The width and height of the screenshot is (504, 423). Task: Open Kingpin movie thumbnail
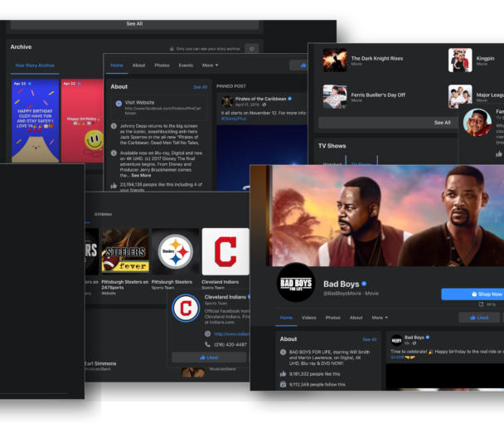click(x=460, y=61)
